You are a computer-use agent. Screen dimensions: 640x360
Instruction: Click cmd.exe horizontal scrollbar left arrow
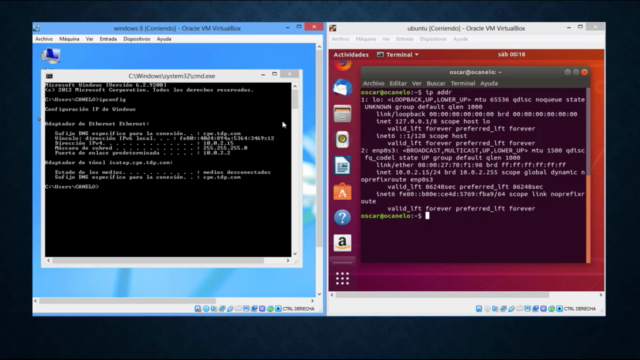pos(49,260)
